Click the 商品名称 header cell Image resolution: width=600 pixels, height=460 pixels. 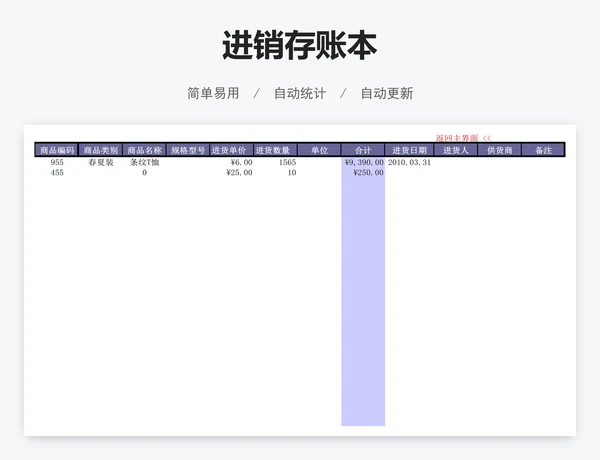[x=144, y=150]
